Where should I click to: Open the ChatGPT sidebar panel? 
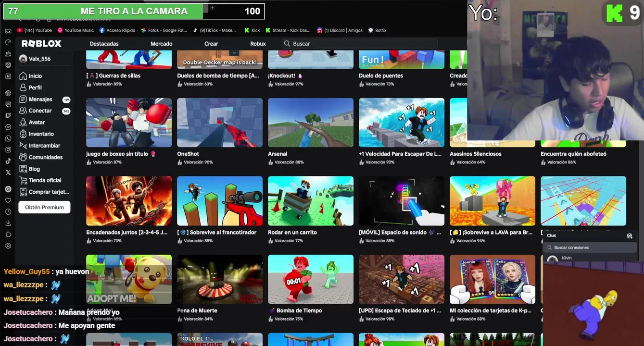point(8,93)
